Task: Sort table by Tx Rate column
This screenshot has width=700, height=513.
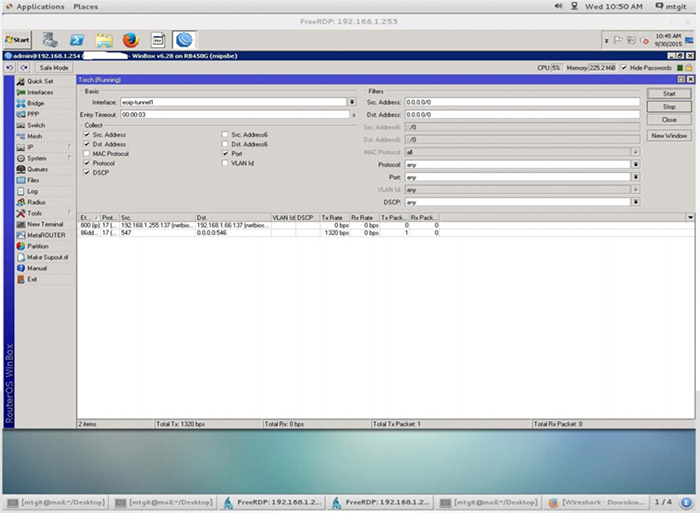Action: [334, 217]
